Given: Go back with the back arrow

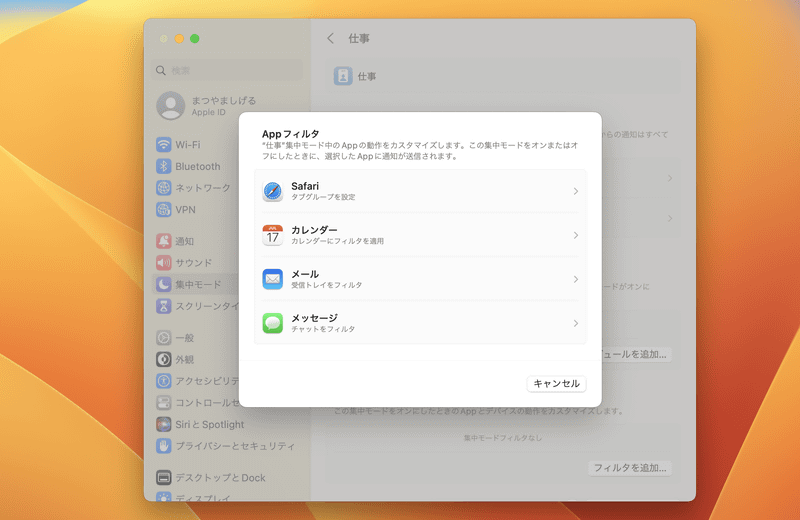Looking at the screenshot, I should point(331,38).
